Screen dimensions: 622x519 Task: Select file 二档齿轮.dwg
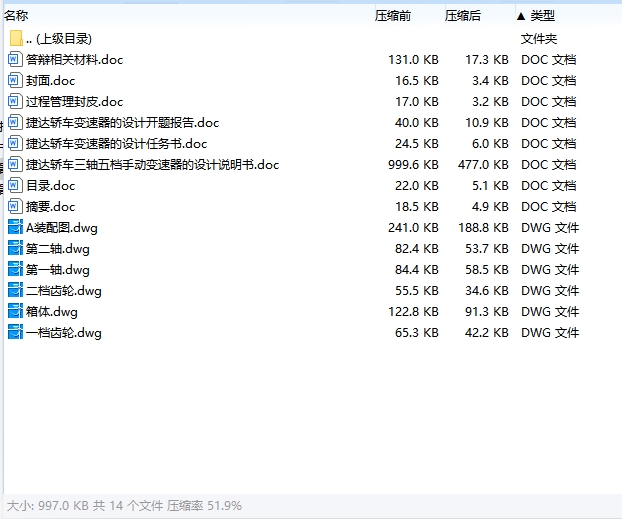(x=311, y=291)
